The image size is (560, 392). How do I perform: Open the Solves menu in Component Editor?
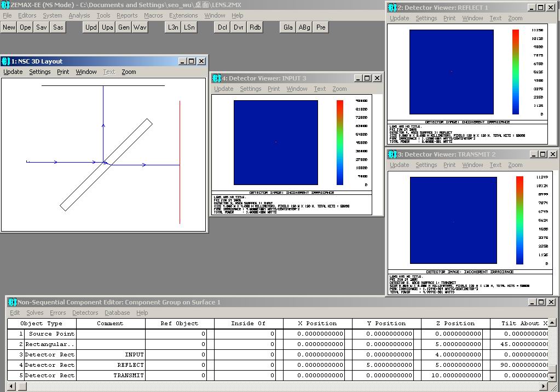[x=34, y=313]
